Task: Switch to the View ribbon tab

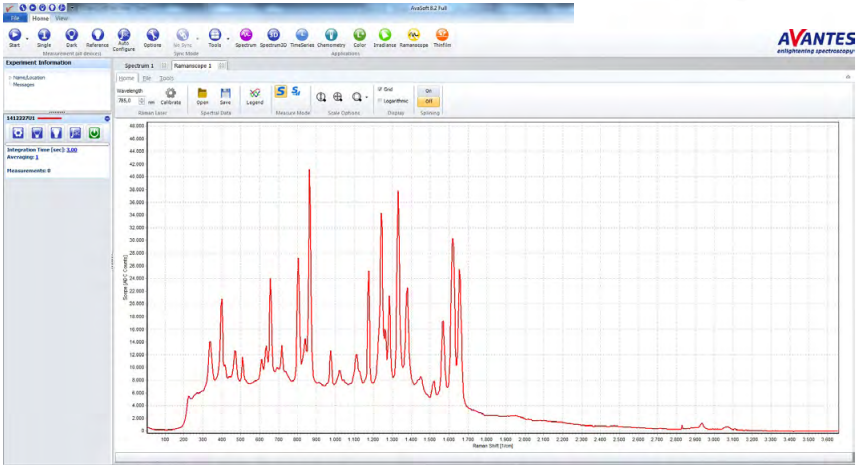Action: tap(61, 18)
